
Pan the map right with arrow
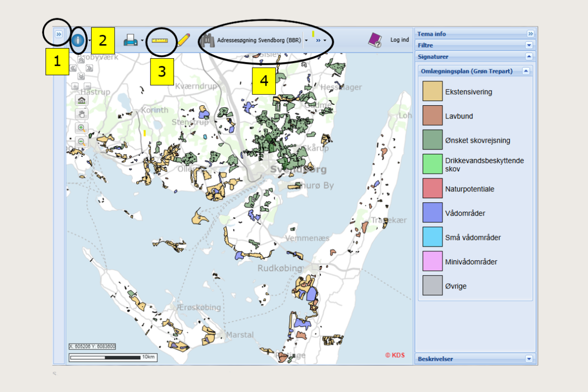(89, 68)
